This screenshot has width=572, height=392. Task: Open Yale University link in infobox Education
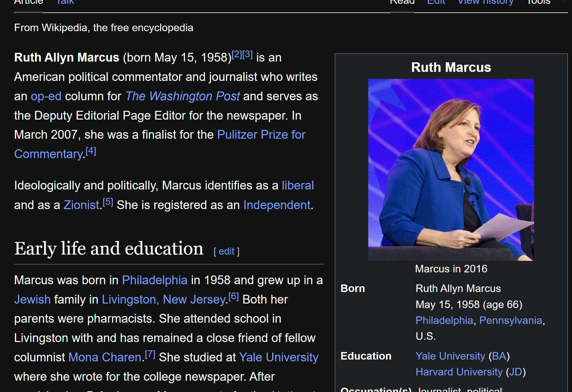(x=450, y=356)
